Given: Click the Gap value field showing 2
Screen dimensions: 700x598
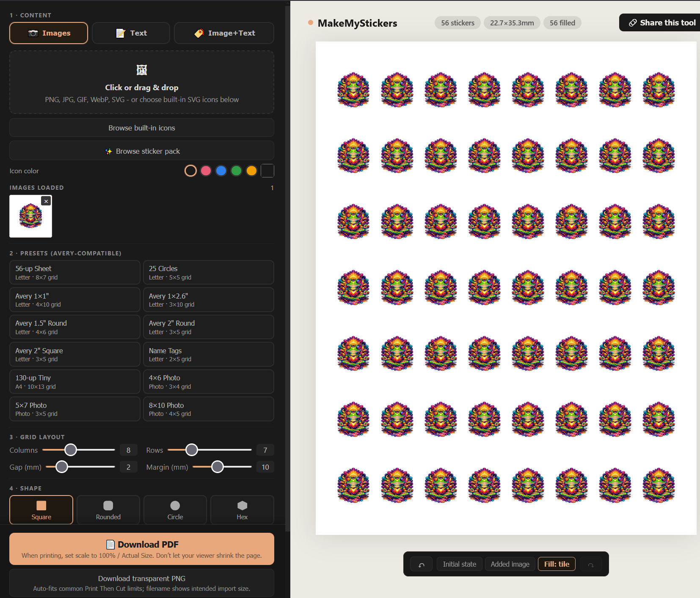Looking at the screenshot, I should coord(129,467).
